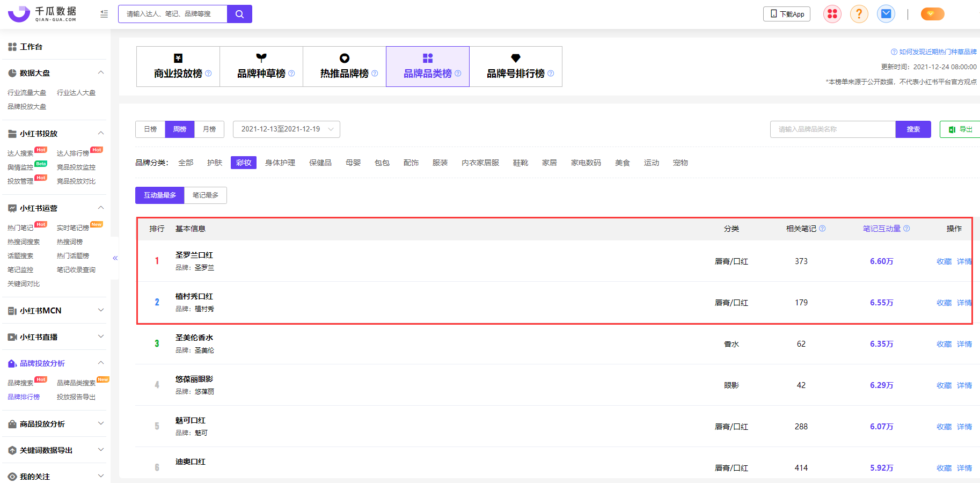Select 月榜 period option

tap(209, 129)
